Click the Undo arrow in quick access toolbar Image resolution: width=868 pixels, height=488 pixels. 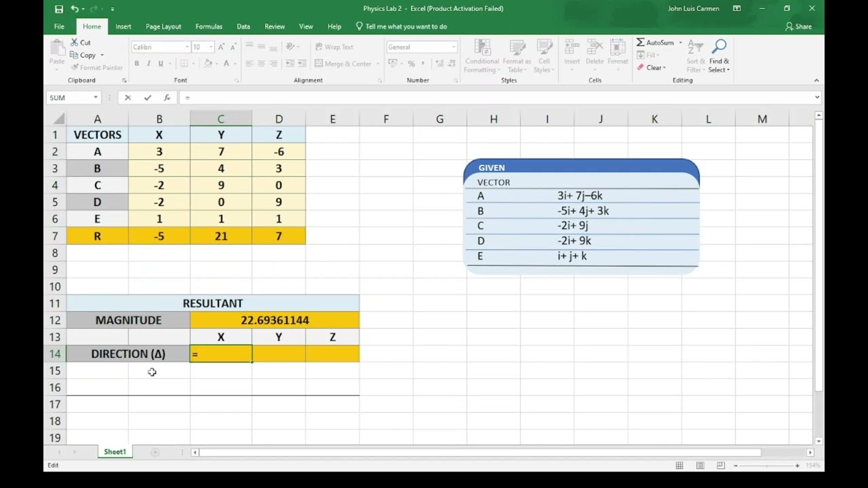click(x=75, y=9)
